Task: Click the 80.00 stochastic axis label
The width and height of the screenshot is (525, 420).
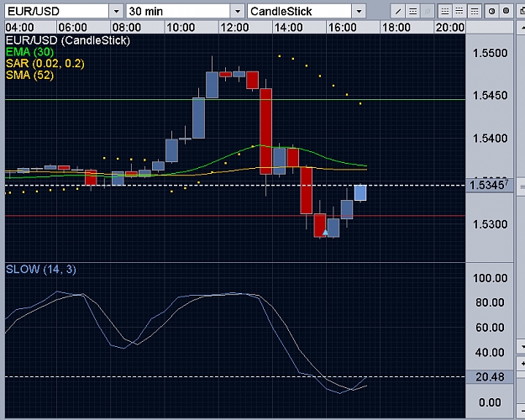Action: [x=490, y=302]
